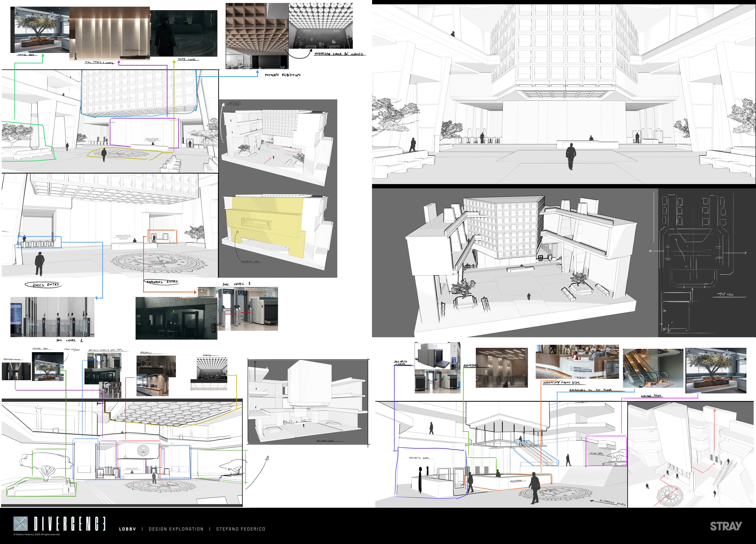The width and height of the screenshot is (756, 544).
Task: Click the ESCALATORS TO 1ST FLOOR label
Action: tap(590, 390)
